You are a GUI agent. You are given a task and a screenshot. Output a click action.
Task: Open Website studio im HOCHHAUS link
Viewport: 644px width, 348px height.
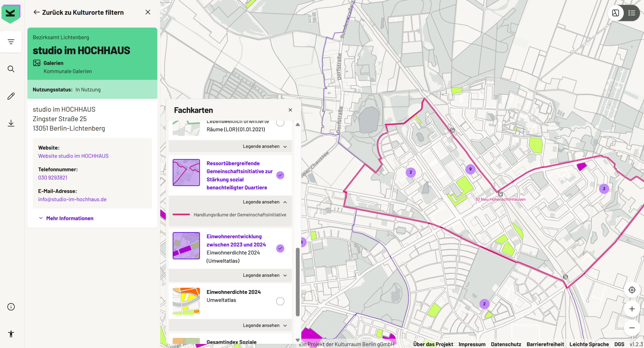pyautogui.click(x=73, y=156)
